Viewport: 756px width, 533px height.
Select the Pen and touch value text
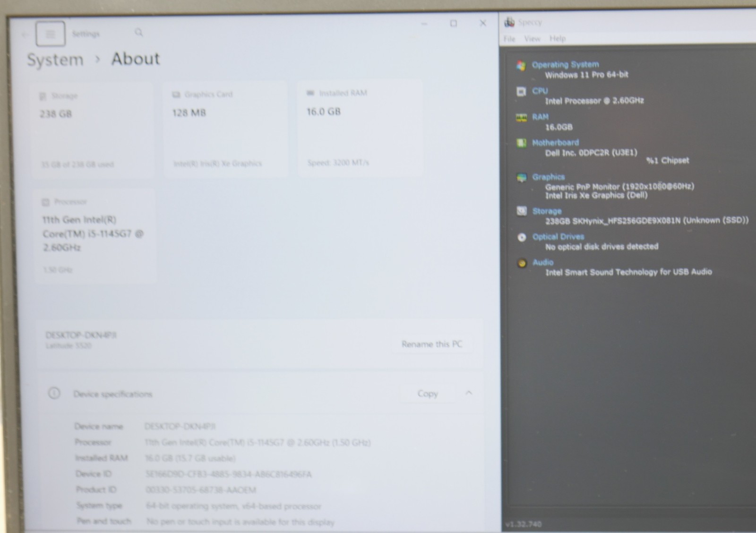point(240,522)
